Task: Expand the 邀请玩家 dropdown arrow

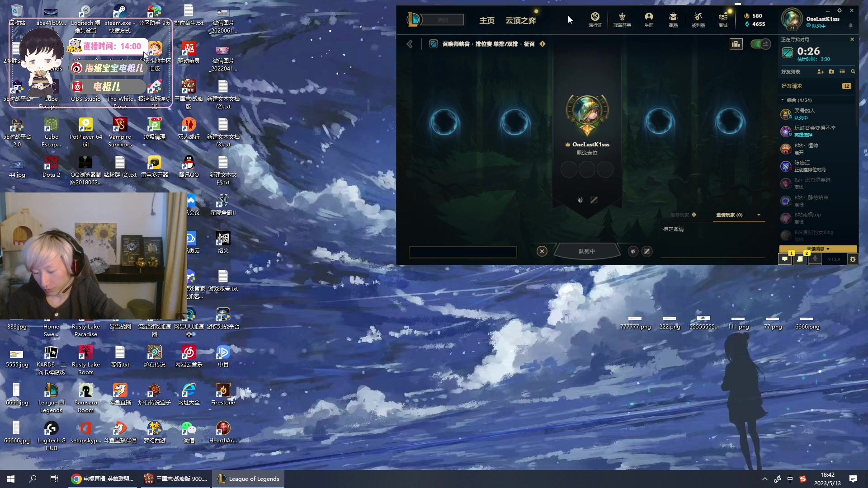Action: coord(759,215)
